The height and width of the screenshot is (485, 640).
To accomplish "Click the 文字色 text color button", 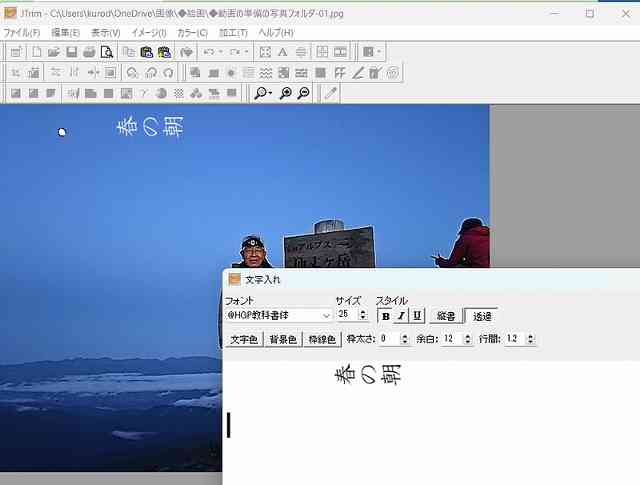I will (243, 339).
